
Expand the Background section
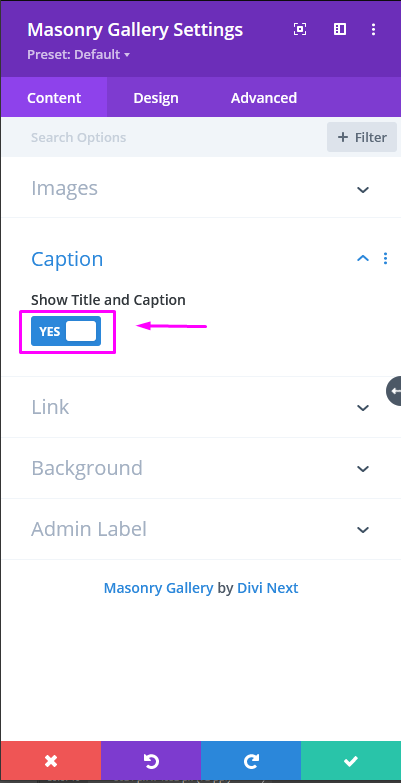201,468
